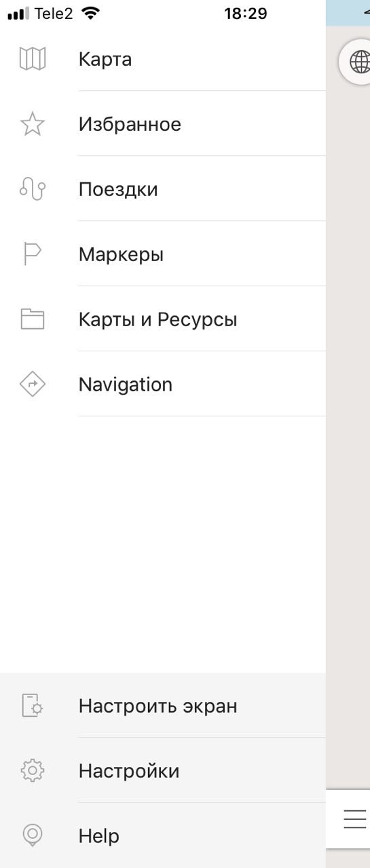
Task: Tap the Настроить экран screen-gear icon
Action: [33, 705]
